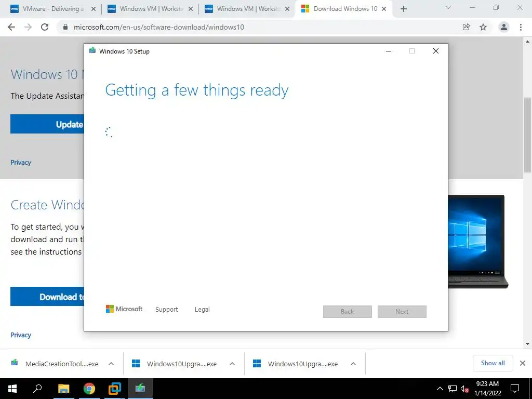
Task: Open File Explorer from taskbar
Action: tap(63, 389)
